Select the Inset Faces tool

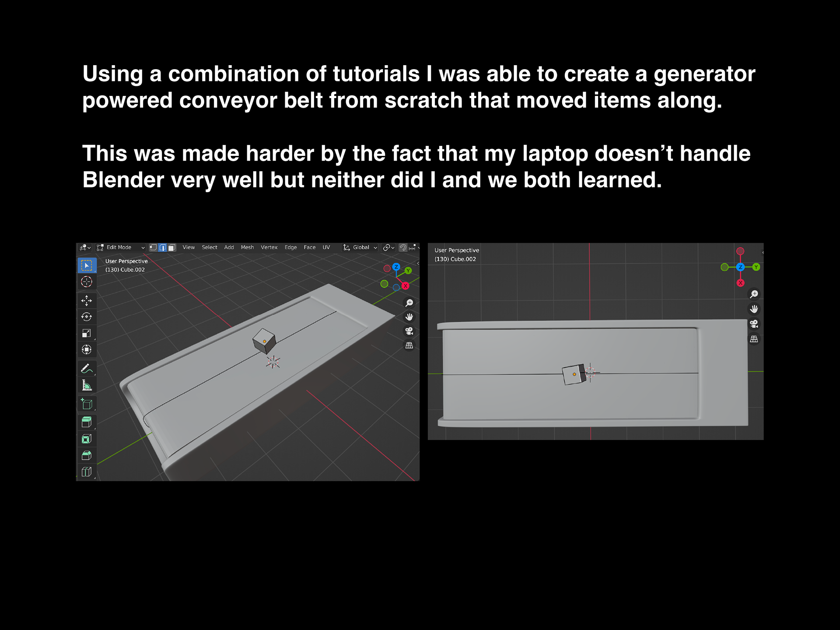(x=87, y=439)
